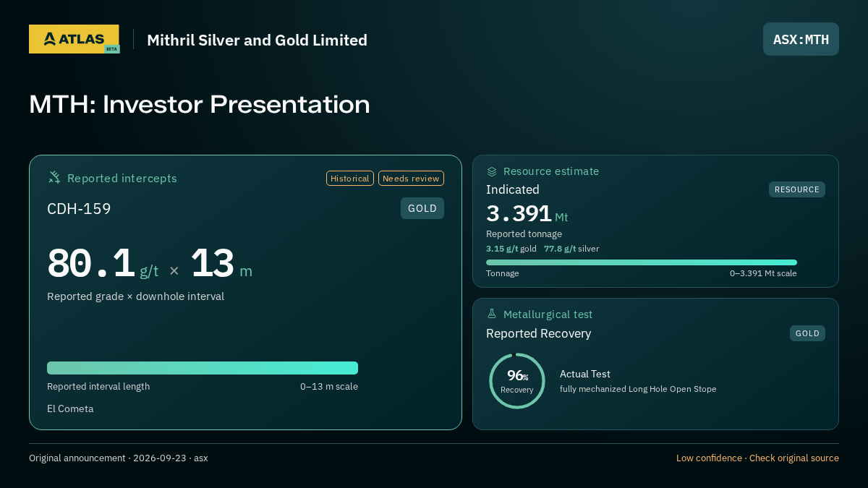This screenshot has width=868, height=488.
Task: Click the ASX:MTH ticker badge
Action: 801,39
